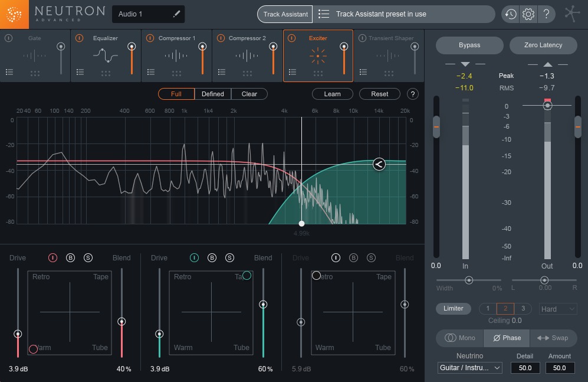
Task: Open the Compressor 2 preset list icon
Action: pos(222,72)
